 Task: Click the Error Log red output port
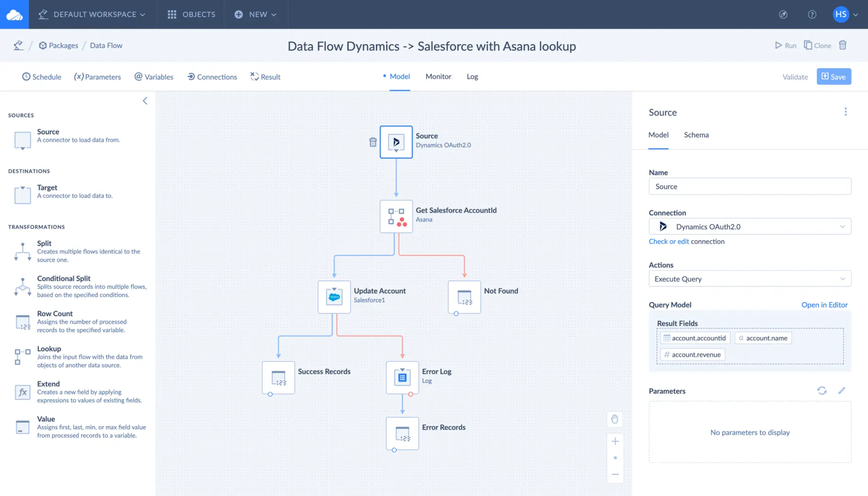(x=411, y=395)
